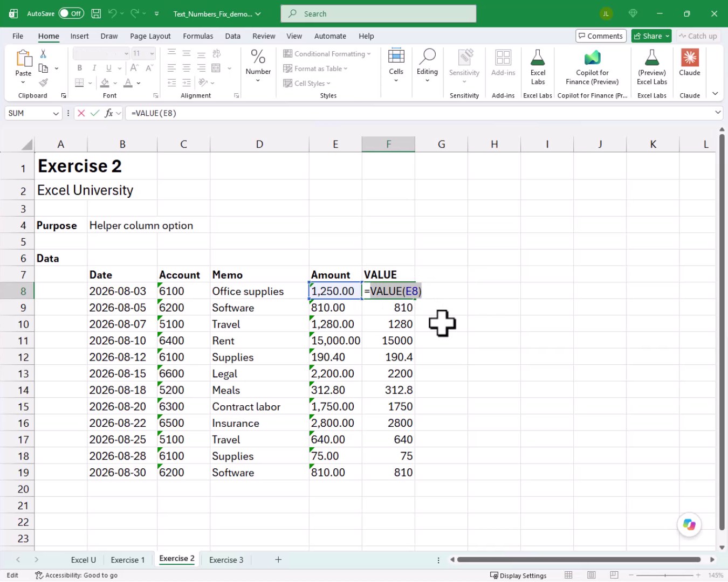Viewport: 728px width, 582px height.
Task: Open the Formulas ribbon tab
Action: point(198,36)
